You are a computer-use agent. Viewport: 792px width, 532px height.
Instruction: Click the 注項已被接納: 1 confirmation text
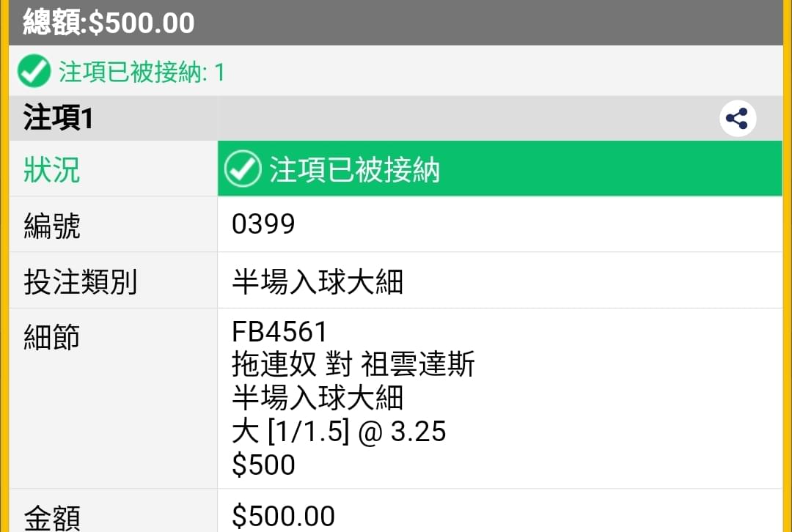(142, 72)
